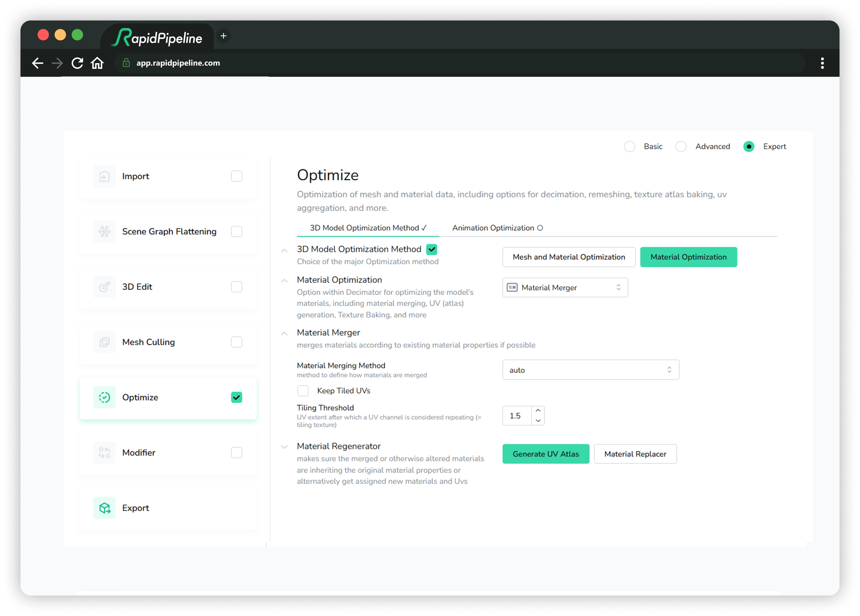The height and width of the screenshot is (616, 860).
Task: Enable the Import step checkbox
Action: pyautogui.click(x=237, y=176)
